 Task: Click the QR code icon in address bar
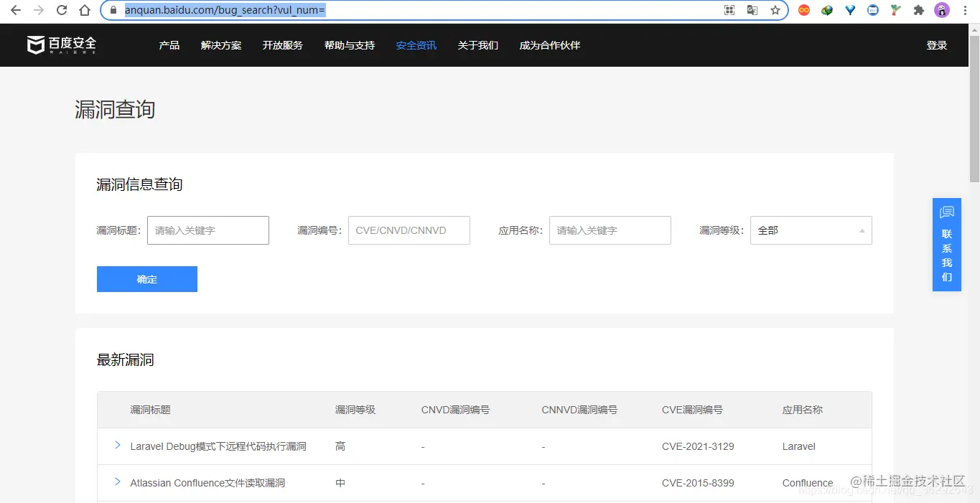pyautogui.click(x=729, y=10)
